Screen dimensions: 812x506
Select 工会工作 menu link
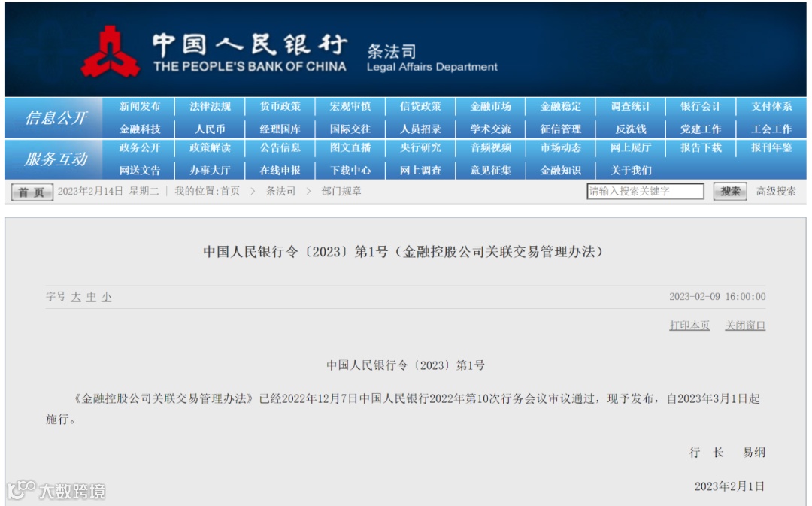click(x=771, y=129)
